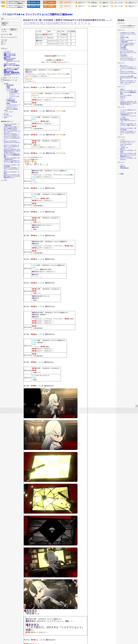Image resolution: width=138 pixels, height=644 pixels.
Task: Click Brachiyo author cell in character table
Action: pos(52,38)
